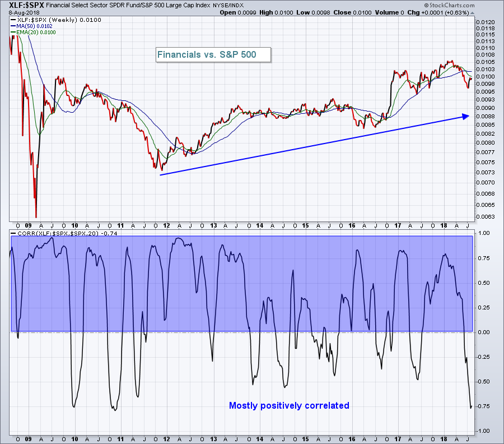504x444 pixels.
Task: Click the up-triangle icon after the Chg value
Action: pos(472,13)
